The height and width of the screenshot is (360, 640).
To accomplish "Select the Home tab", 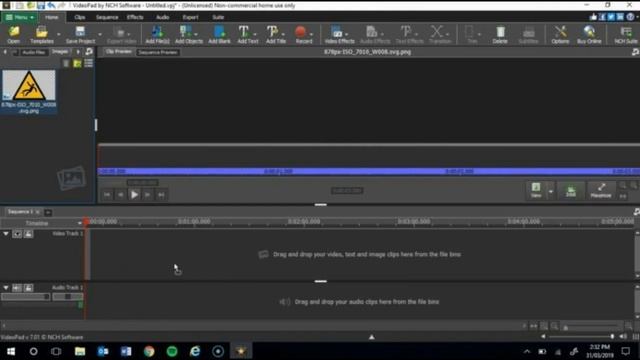I will (x=51, y=17).
